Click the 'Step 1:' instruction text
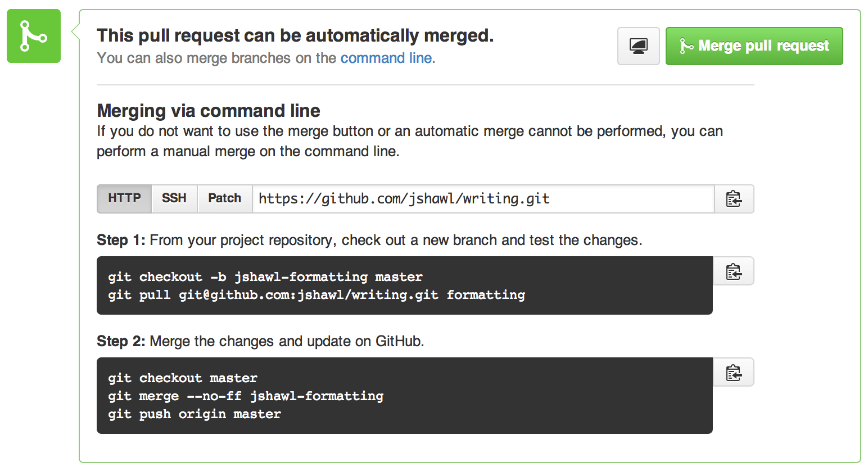Screen dimensions: 868x472 point(369,240)
